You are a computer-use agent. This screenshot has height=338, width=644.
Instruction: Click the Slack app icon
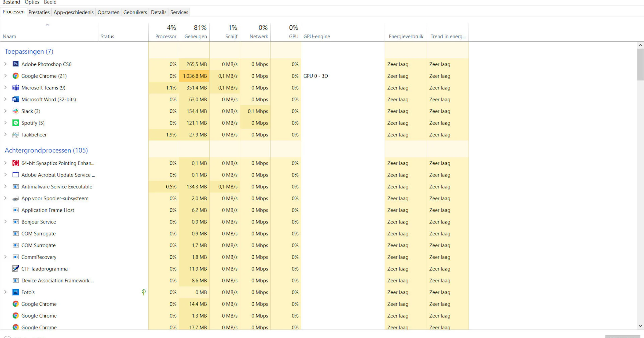16,111
